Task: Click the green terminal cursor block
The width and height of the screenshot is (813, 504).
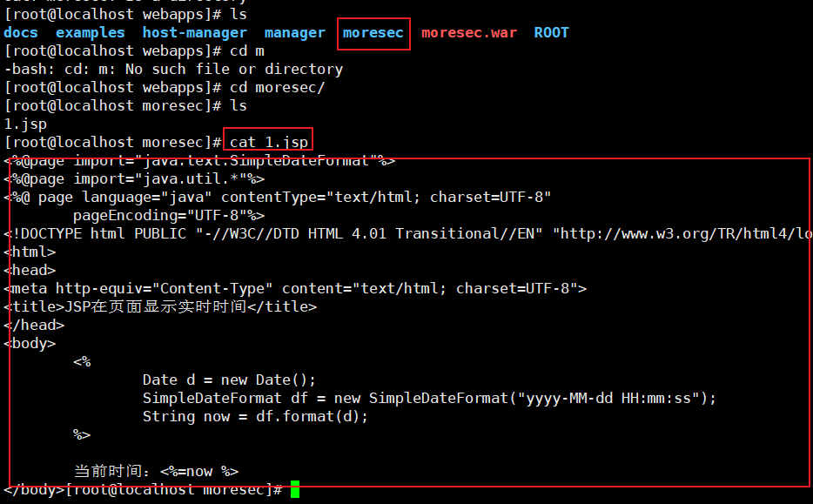Action: click(295, 489)
